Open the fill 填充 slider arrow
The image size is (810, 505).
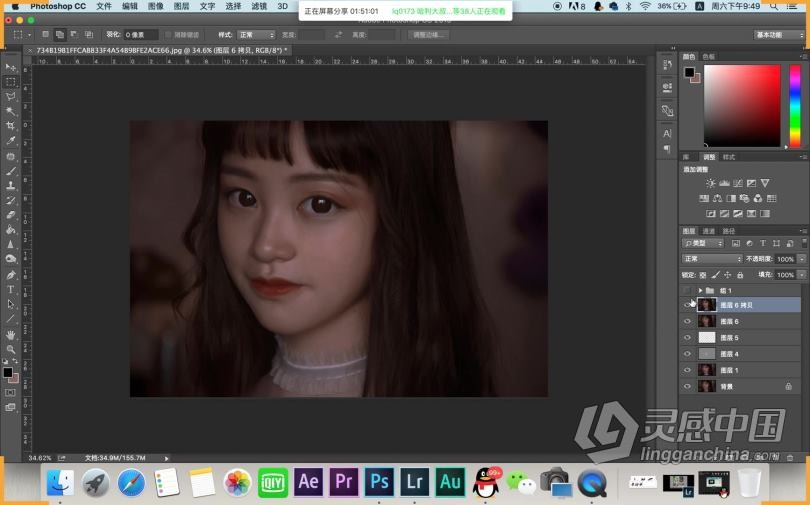tap(802, 275)
